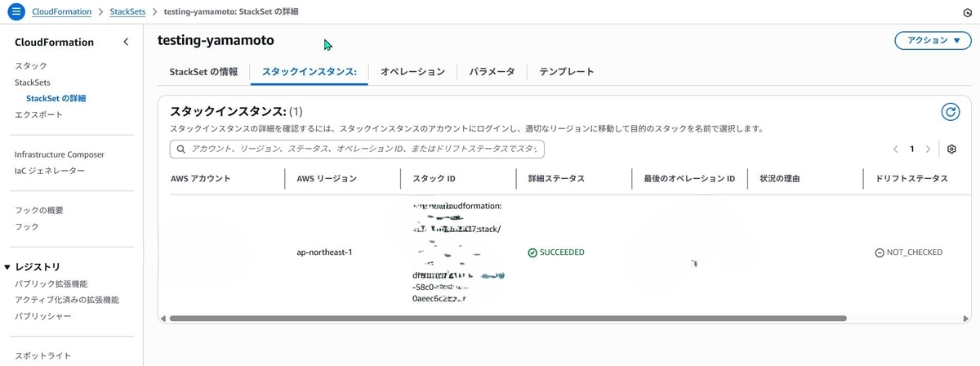
Task: Click the ap-northeast-1 region cell
Action: 324,252
